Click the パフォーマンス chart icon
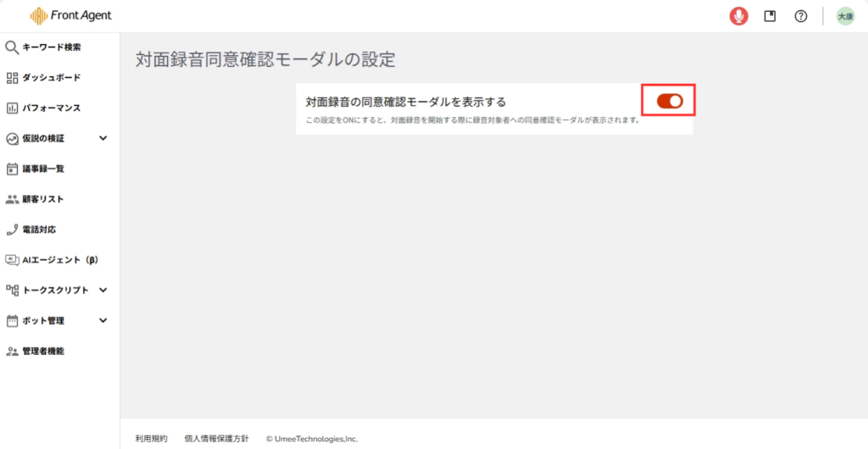868x449 pixels. [12, 108]
